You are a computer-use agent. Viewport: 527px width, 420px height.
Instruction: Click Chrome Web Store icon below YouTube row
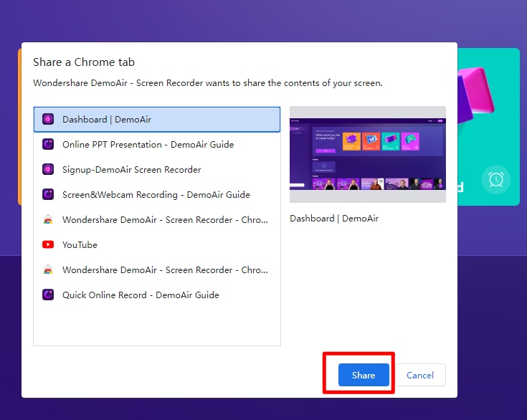[48, 269]
